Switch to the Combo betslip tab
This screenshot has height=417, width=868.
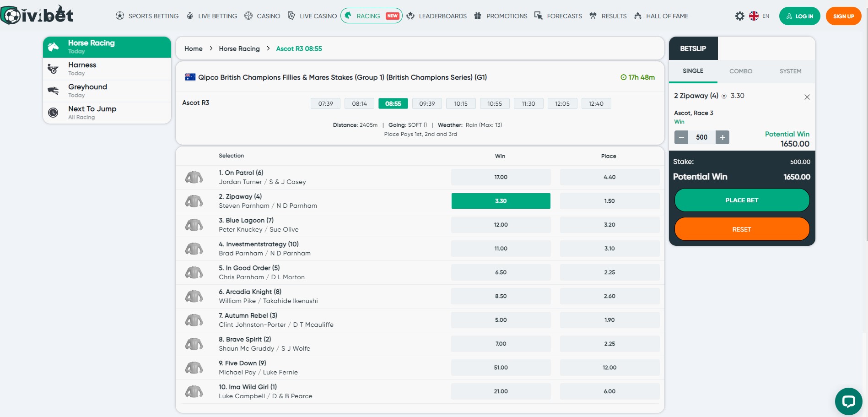[741, 71]
